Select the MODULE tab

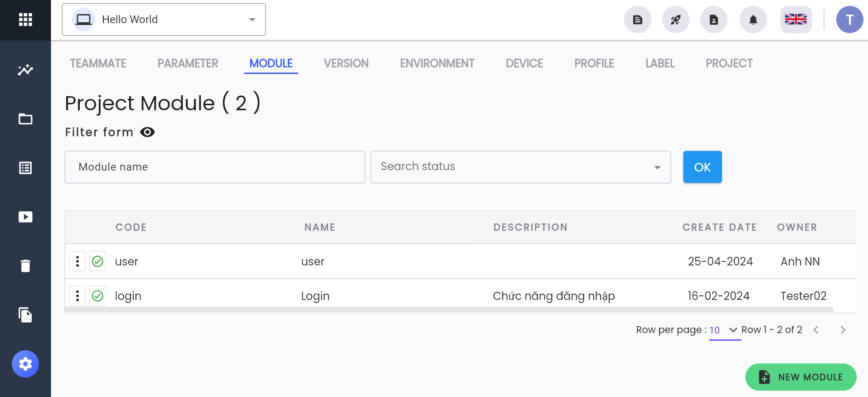point(271,64)
